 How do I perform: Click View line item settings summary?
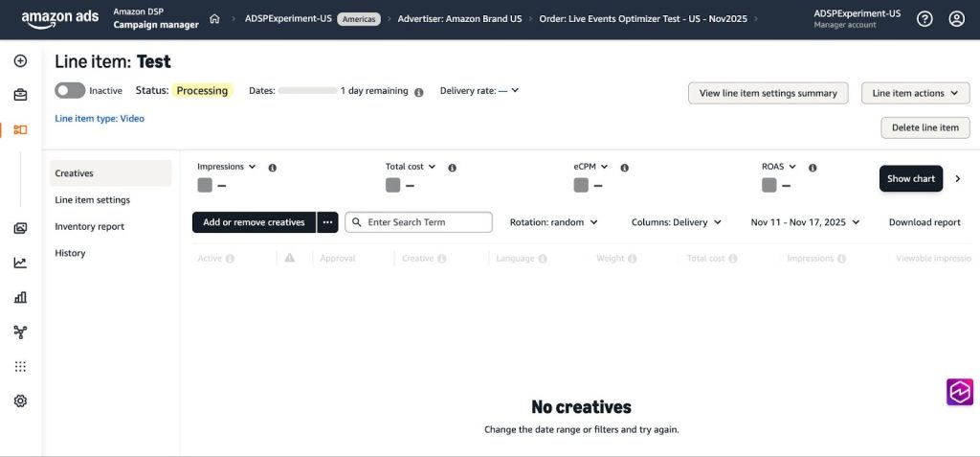[x=768, y=93]
